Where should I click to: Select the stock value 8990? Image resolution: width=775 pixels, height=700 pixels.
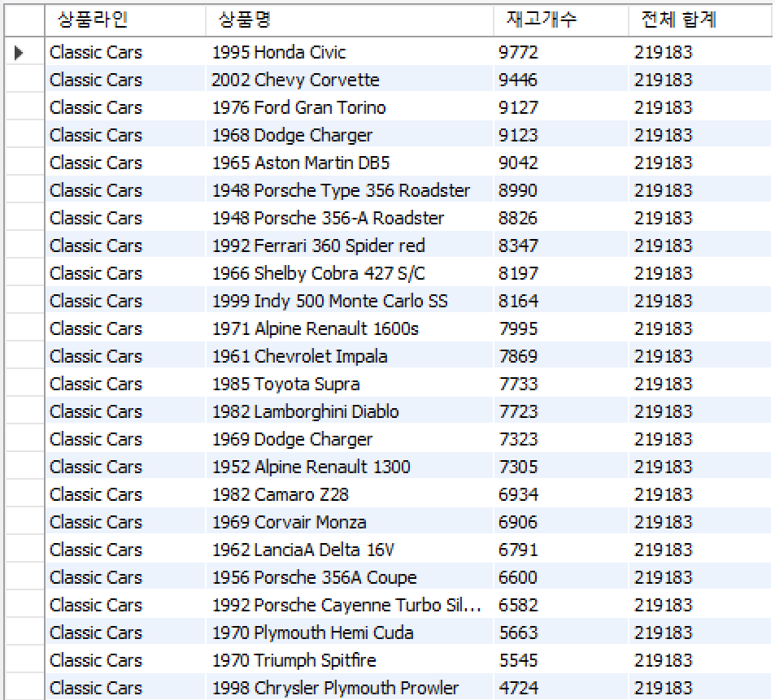click(x=518, y=191)
